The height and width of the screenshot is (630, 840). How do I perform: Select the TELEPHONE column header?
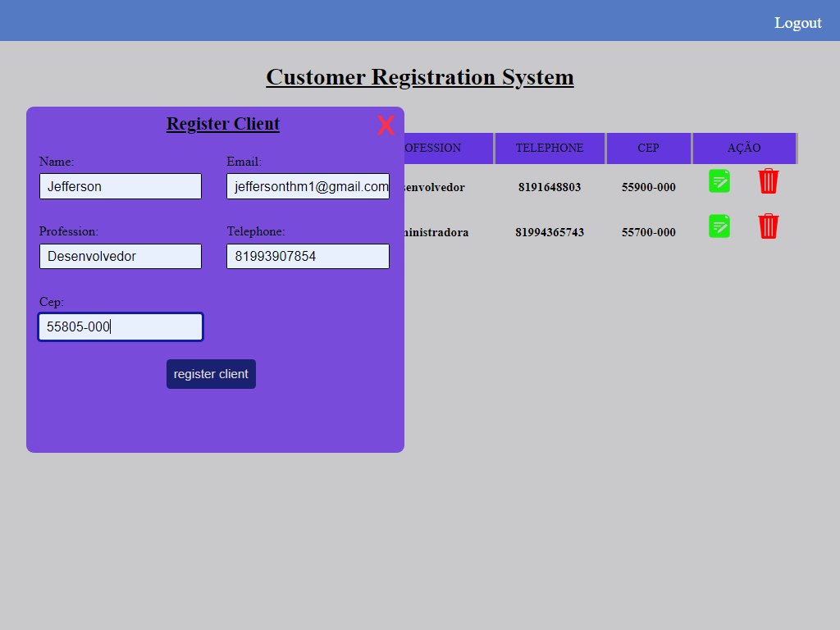(549, 148)
